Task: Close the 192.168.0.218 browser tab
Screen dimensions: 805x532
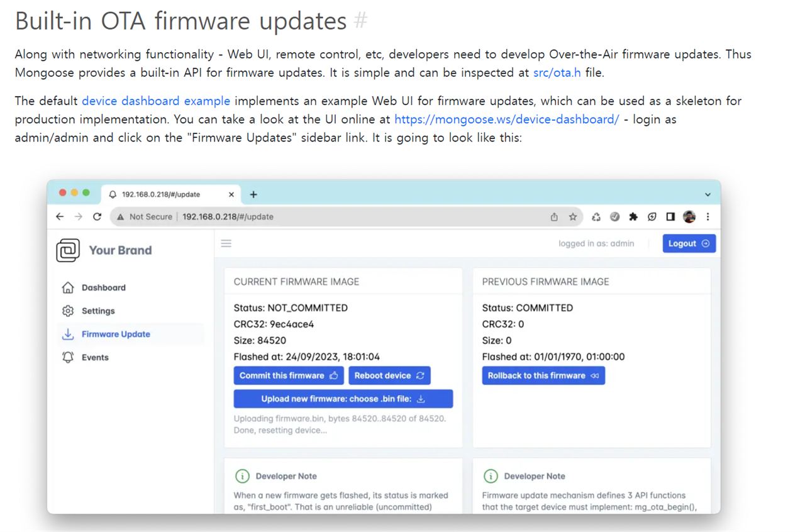Action: [x=231, y=194]
